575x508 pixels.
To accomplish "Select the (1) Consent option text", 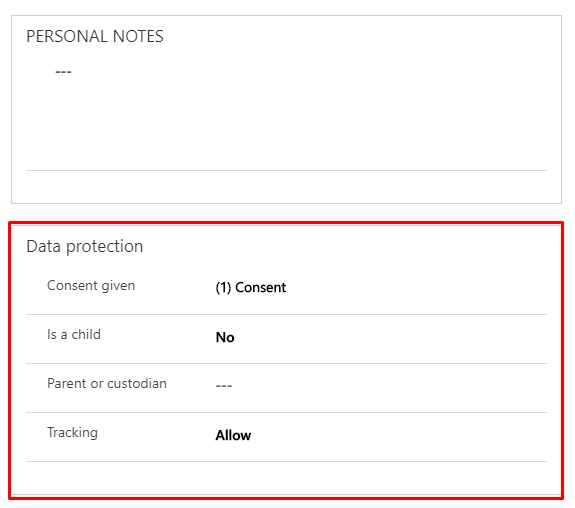I will [x=251, y=288].
